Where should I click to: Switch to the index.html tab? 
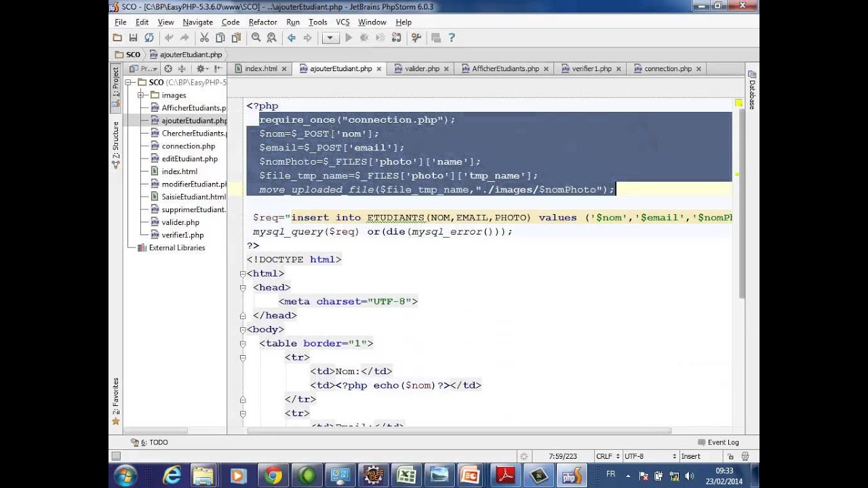(x=260, y=68)
